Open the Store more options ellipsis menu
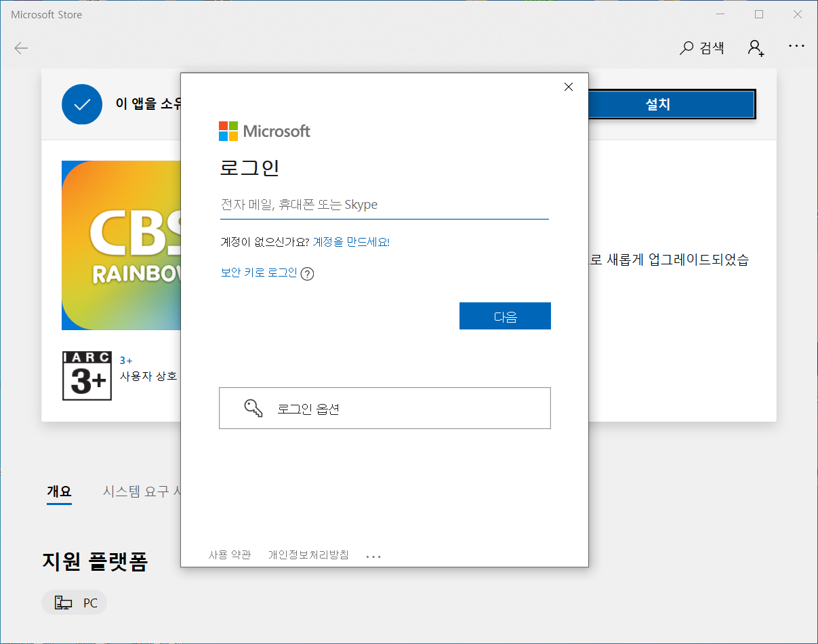Viewport: 818px width, 644px height. click(x=796, y=47)
